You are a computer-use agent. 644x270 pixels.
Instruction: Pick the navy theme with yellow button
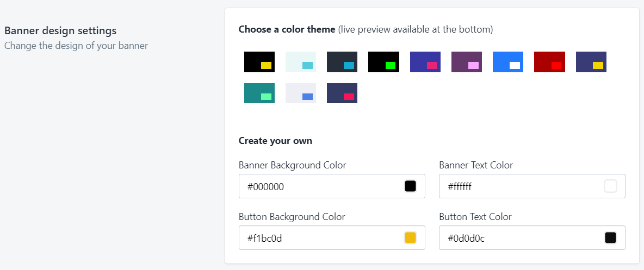(x=591, y=62)
